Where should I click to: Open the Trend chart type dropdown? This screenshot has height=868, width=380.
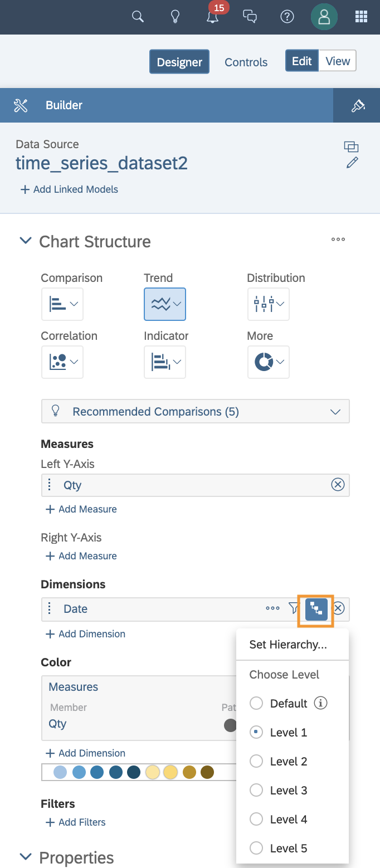(165, 304)
